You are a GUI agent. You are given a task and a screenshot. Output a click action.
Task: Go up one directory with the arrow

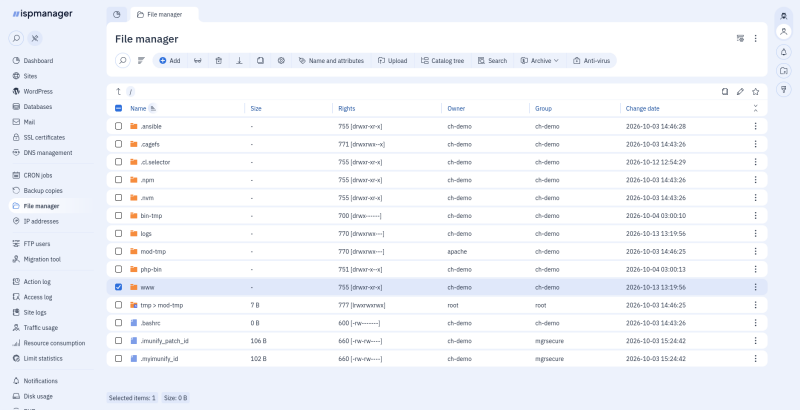(118, 92)
